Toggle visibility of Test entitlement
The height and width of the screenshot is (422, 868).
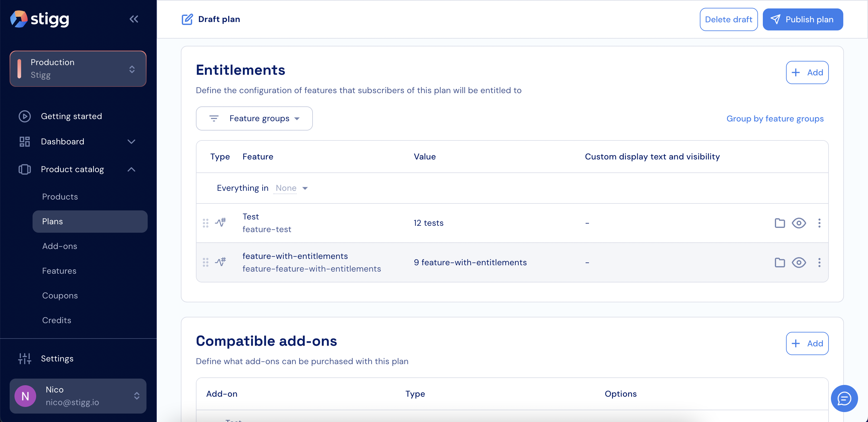tap(799, 223)
